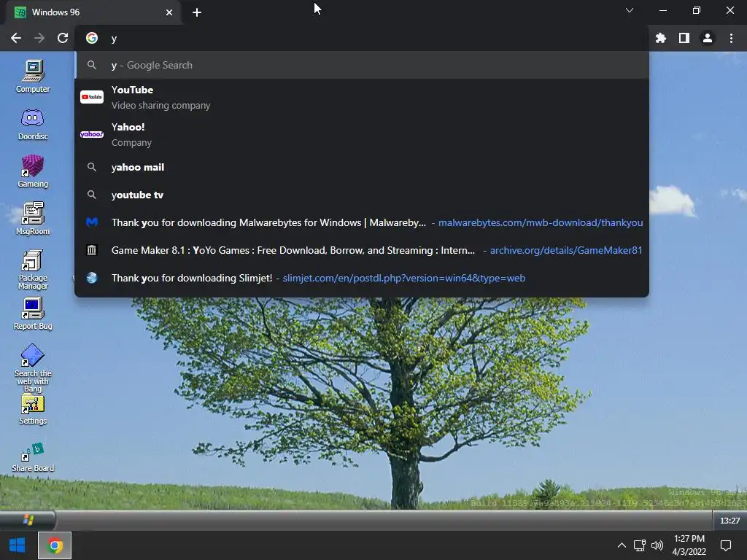Select the 'y - Google Search' suggestion

362,65
